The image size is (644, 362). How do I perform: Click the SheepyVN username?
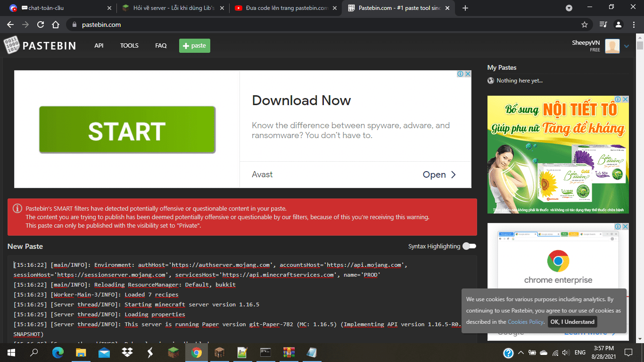tap(586, 42)
